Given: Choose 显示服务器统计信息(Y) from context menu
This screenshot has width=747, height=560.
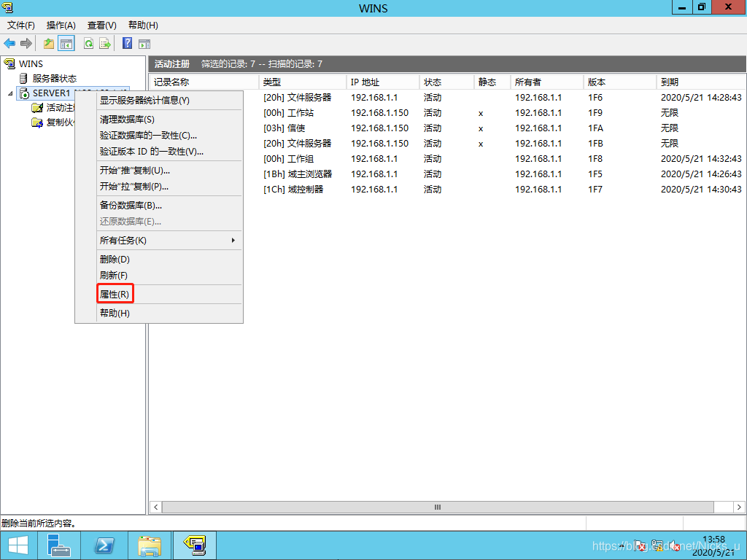Looking at the screenshot, I should [169, 101].
